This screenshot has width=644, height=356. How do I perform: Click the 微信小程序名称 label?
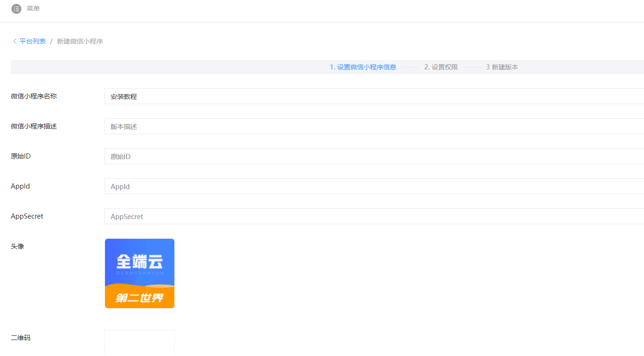pos(34,96)
